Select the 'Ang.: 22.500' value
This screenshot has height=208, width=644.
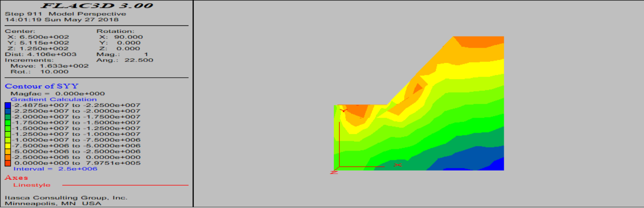pyautogui.click(x=125, y=60)
